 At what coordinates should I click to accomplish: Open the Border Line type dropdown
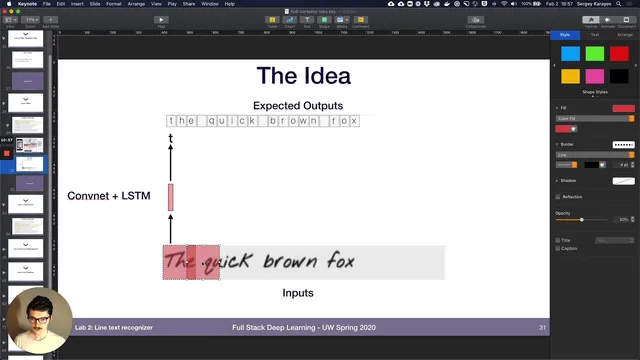595,155
